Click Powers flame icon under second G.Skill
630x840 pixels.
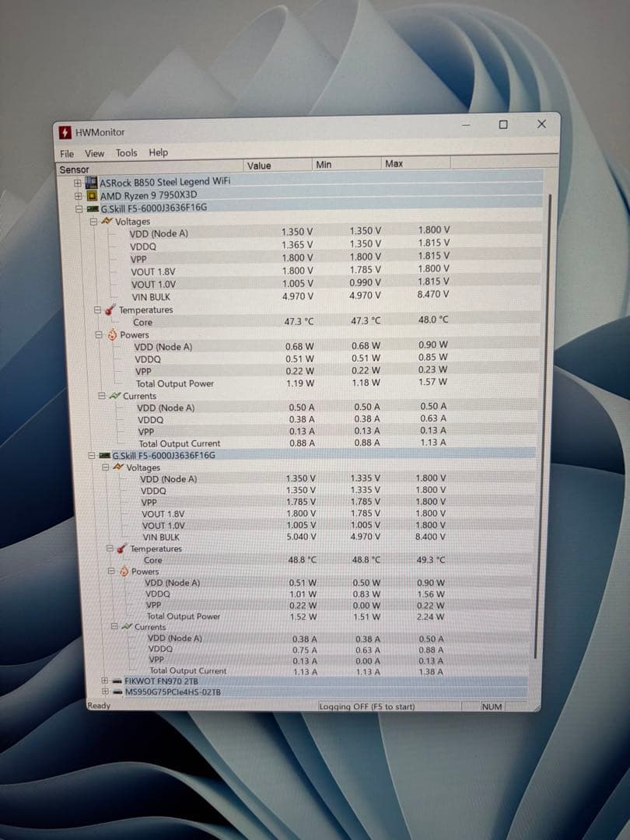pos(124,572)
